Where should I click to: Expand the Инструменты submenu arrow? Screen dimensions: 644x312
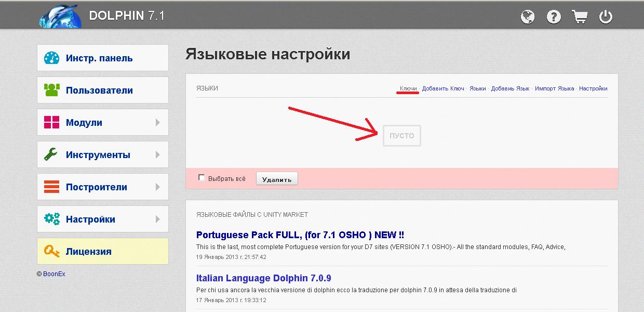tap(158, 155)
